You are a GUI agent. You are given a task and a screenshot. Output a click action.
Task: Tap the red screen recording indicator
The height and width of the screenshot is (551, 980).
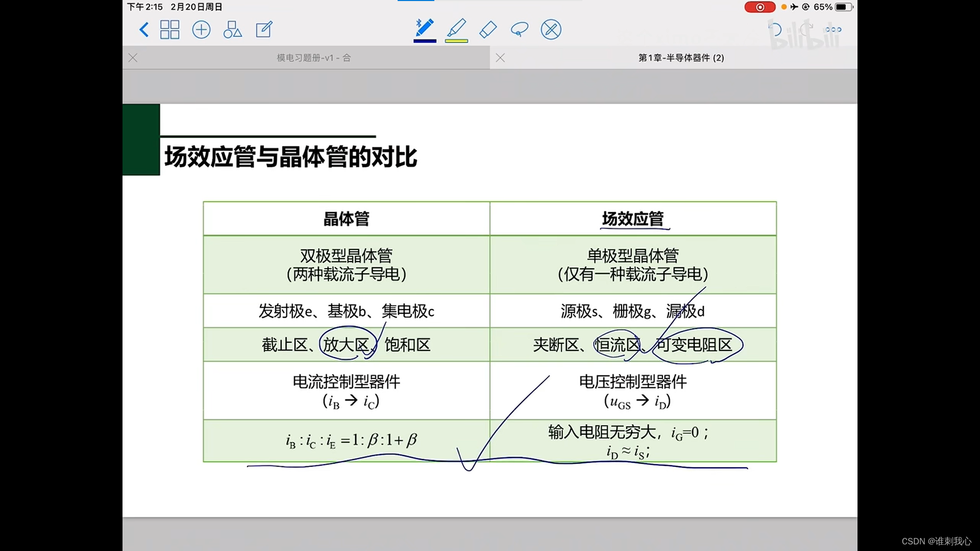pyautogui.click(x=759, y=7)
